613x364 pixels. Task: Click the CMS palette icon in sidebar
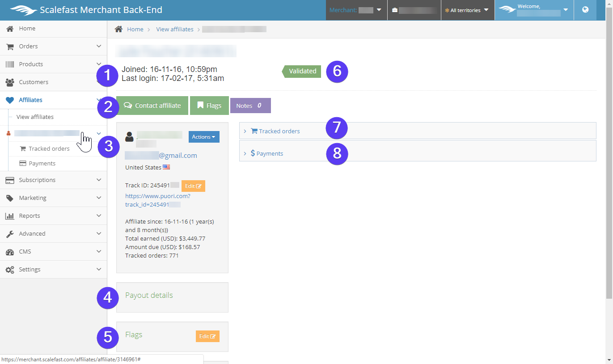[x=9, y=252]
